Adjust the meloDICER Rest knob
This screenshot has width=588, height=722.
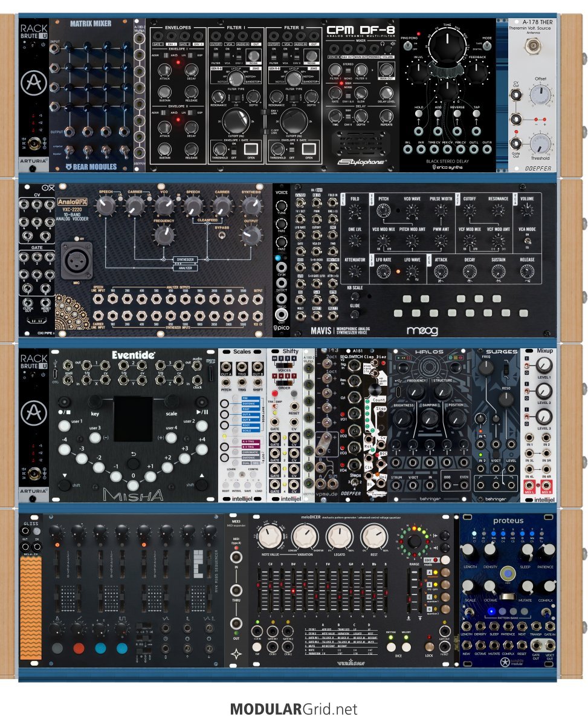click(x=375, y=537)
